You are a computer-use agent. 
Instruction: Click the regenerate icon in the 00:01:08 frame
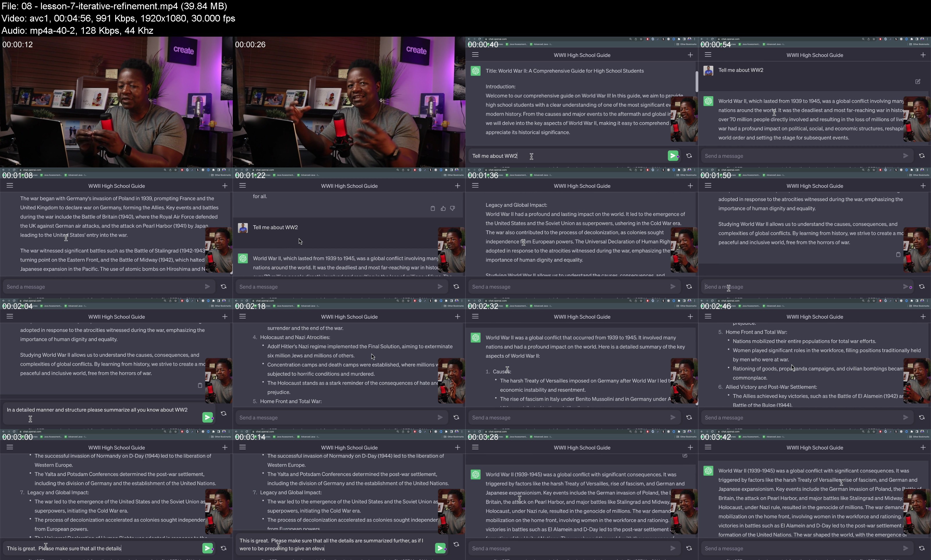[x=223, y=286]
